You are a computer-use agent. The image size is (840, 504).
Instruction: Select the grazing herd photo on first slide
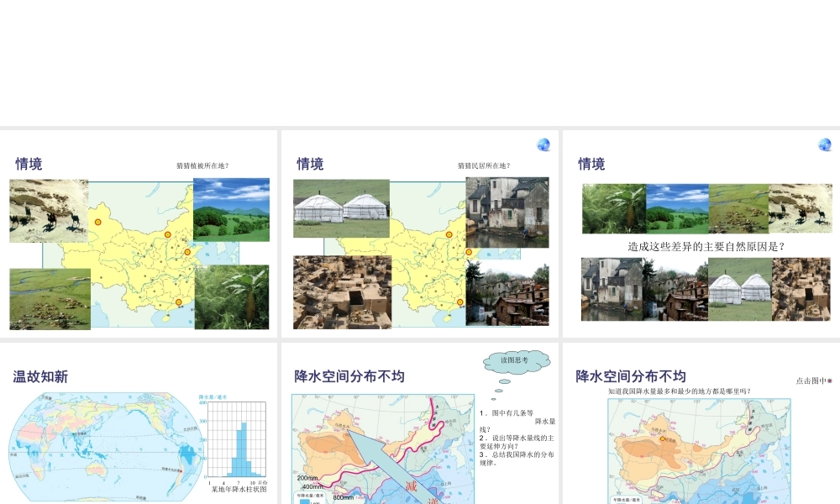tap(50, 299)
